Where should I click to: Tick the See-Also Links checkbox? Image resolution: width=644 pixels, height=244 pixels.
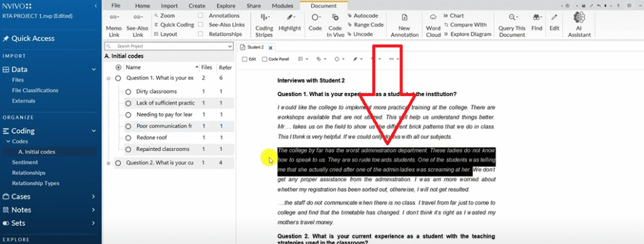[x=201, y=25]
